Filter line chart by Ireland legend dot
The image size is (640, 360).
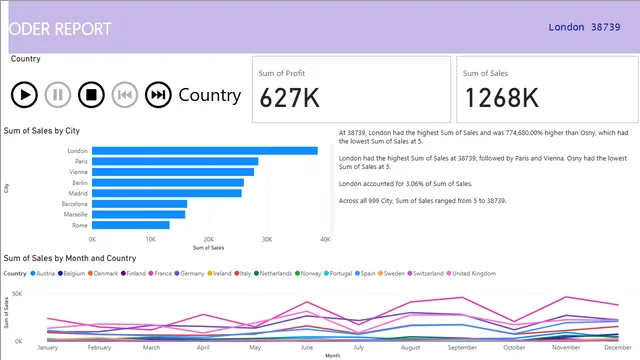(210, 273)
